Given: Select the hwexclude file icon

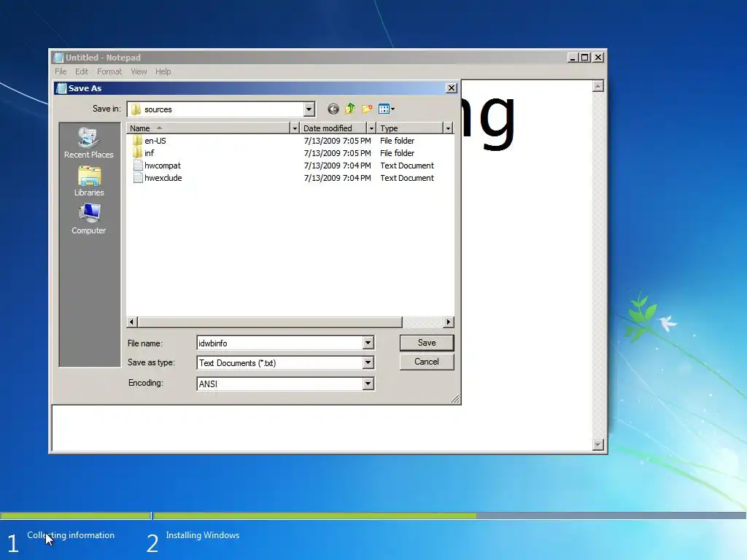Looking at the screenshot, I should coord(138,178).
